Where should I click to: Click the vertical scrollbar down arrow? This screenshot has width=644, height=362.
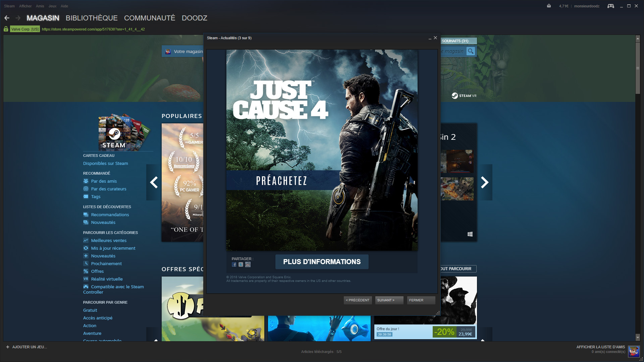(x=638, y=337)
